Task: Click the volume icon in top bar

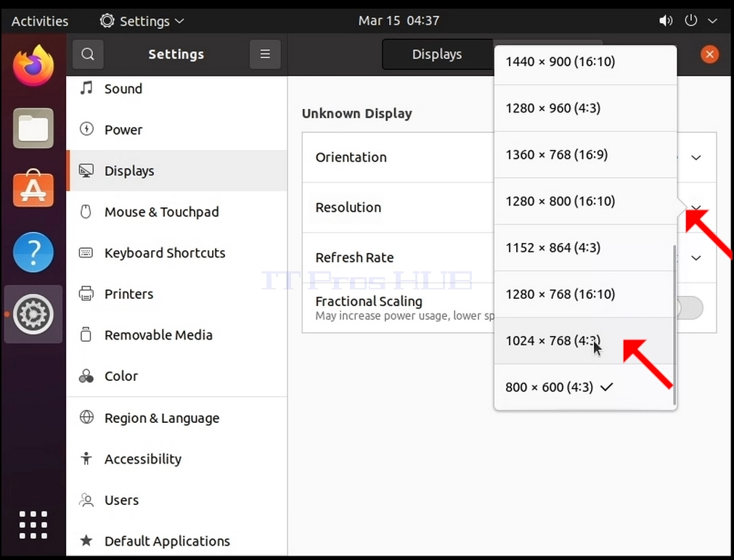Action: 666,20
